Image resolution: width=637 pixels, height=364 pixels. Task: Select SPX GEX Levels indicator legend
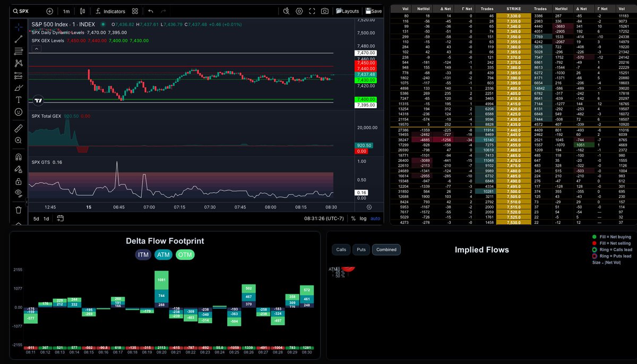click(48, 41)
